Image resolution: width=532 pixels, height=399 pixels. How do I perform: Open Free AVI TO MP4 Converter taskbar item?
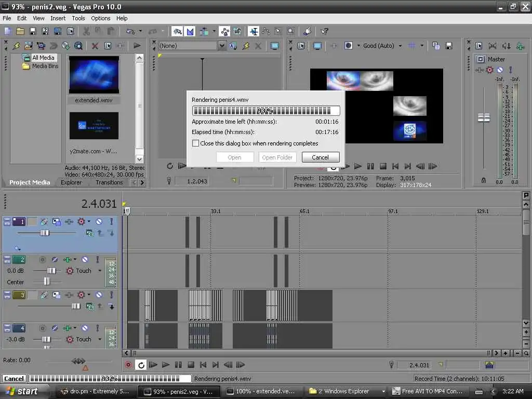point(428,392)
